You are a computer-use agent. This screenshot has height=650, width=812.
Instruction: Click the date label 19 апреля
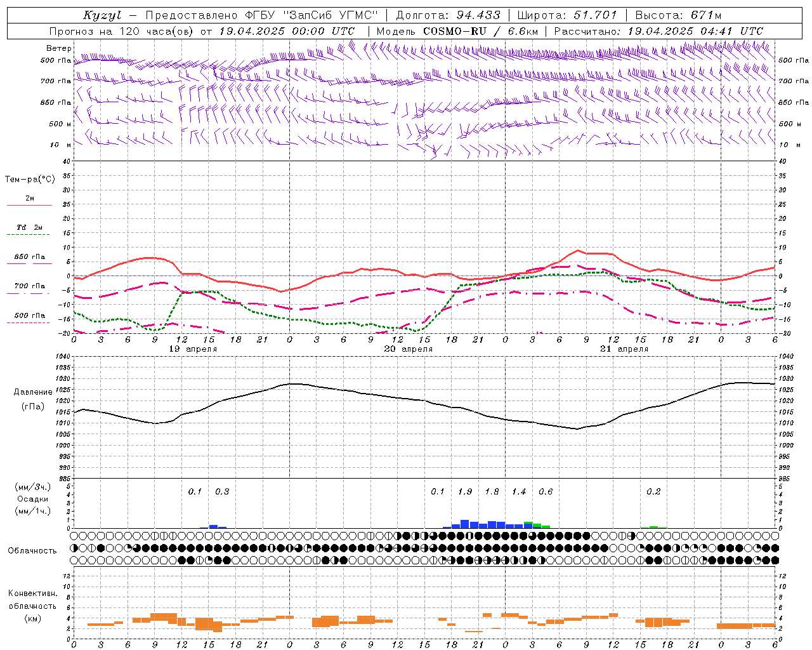(x=193, y=349)
